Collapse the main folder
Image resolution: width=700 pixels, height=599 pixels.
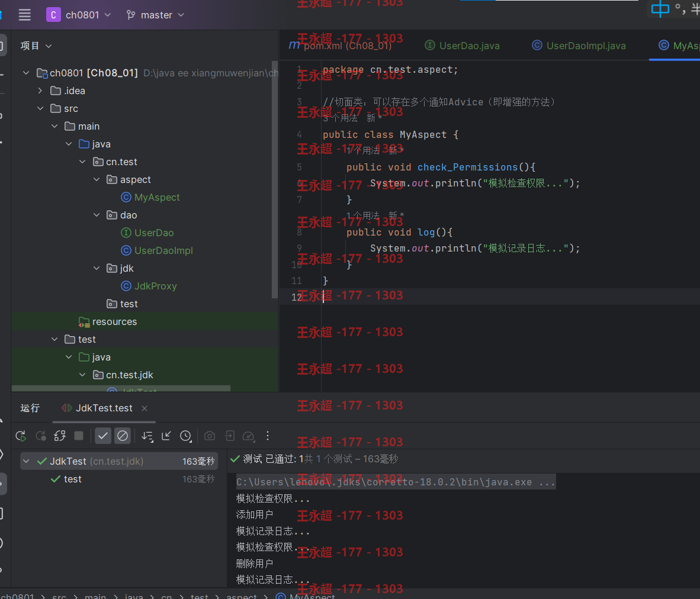(x=54, y=126)
